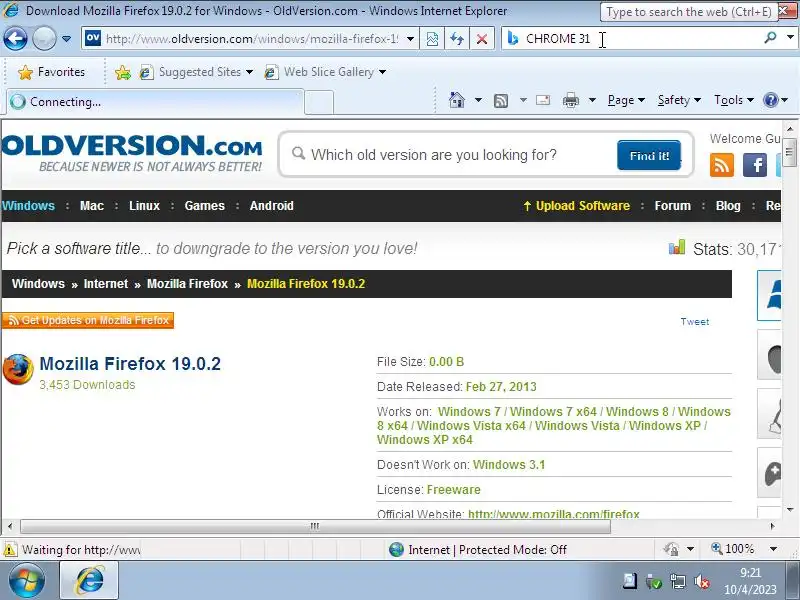Expand the address bar URL history dropdown
Screen dimensions: 800x600
pyautogui.click(x=410, y=39)
